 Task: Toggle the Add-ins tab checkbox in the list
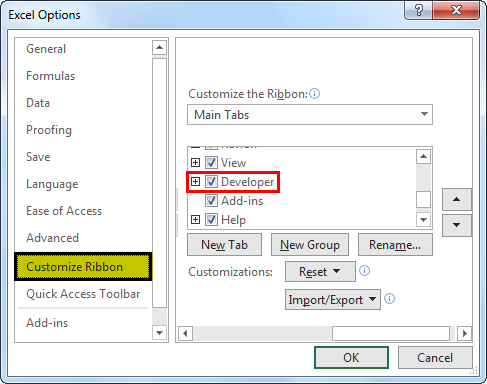[x=211, y=201]
